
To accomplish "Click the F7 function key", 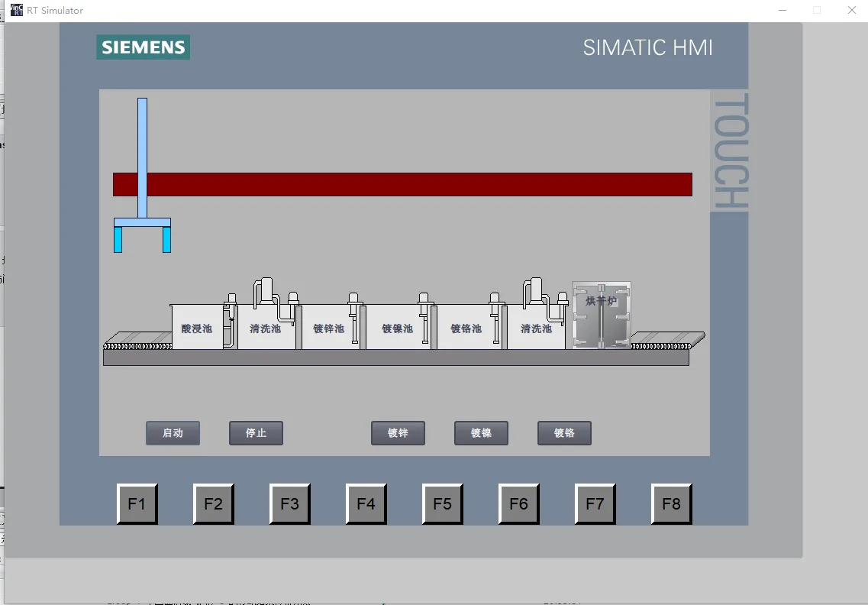I will click(595, 503).
